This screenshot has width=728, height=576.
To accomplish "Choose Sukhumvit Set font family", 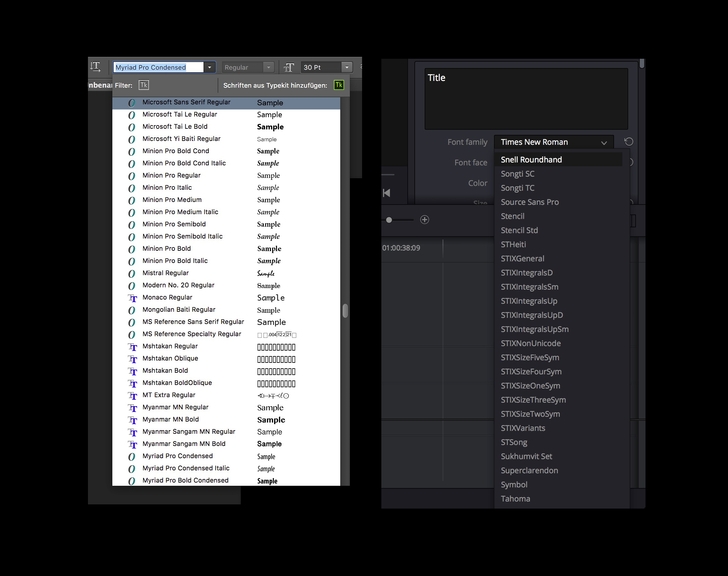I will coord(559,456).
